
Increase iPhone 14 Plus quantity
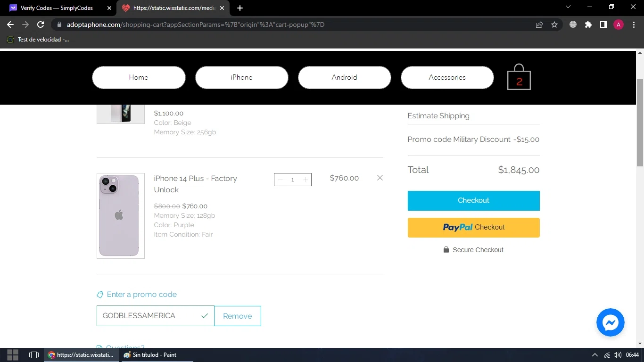click(305, 180)
